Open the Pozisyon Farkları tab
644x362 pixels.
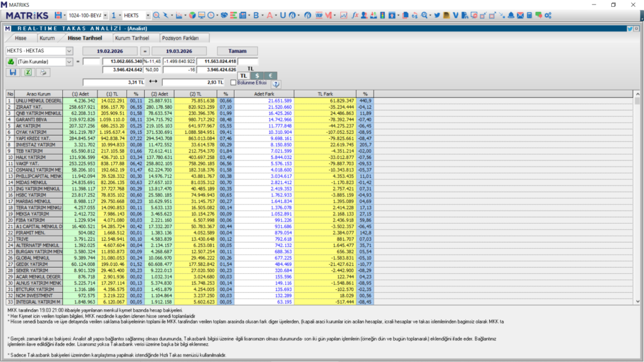click(x=180, y=38)
